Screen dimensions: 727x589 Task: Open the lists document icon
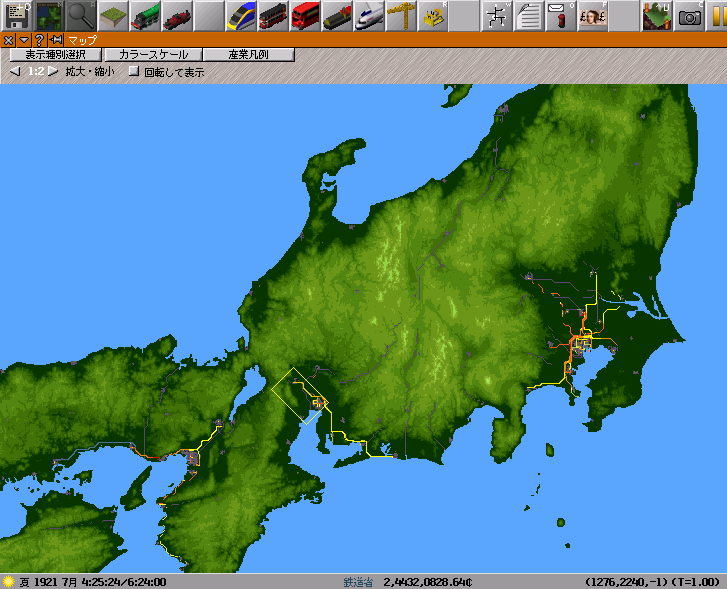(529, 16)
